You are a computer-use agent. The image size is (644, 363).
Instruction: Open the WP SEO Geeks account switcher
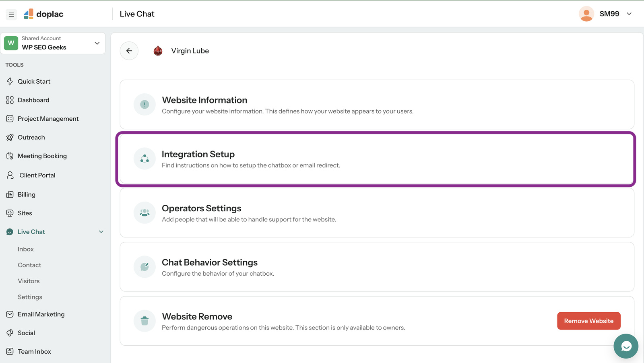coord(53,43)
